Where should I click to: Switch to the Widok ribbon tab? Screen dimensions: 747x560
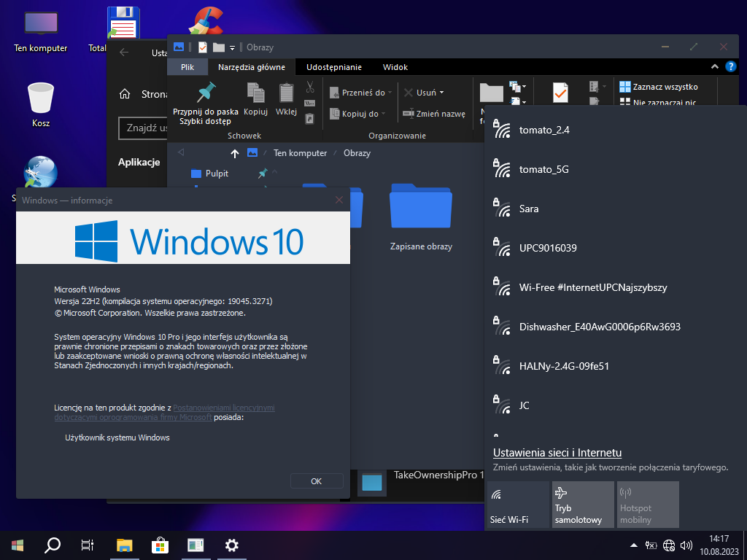pos(395,67)
